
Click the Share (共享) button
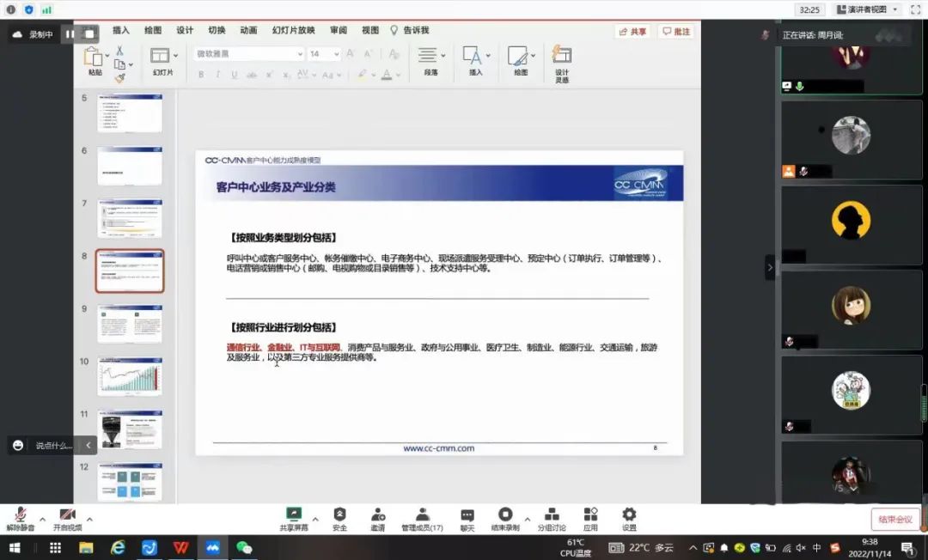pos(632,31)
